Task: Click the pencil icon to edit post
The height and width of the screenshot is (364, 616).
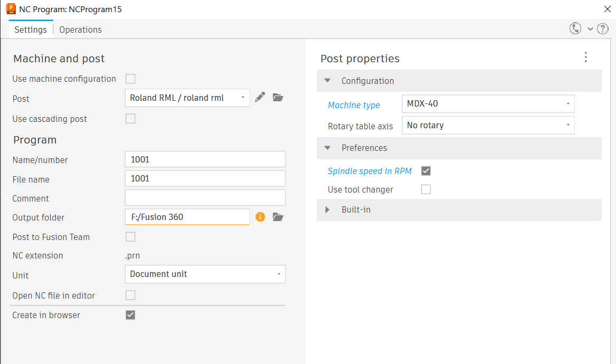Action: pos(260,97)
